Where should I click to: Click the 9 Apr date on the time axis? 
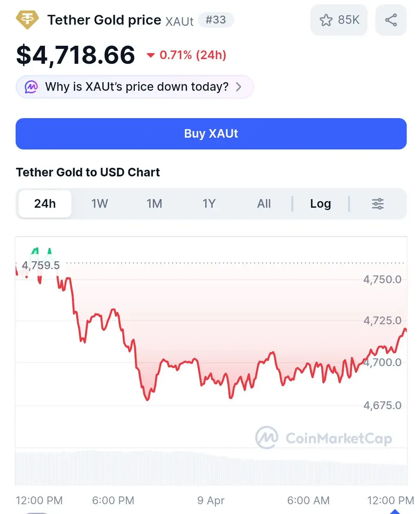(211, 500)
